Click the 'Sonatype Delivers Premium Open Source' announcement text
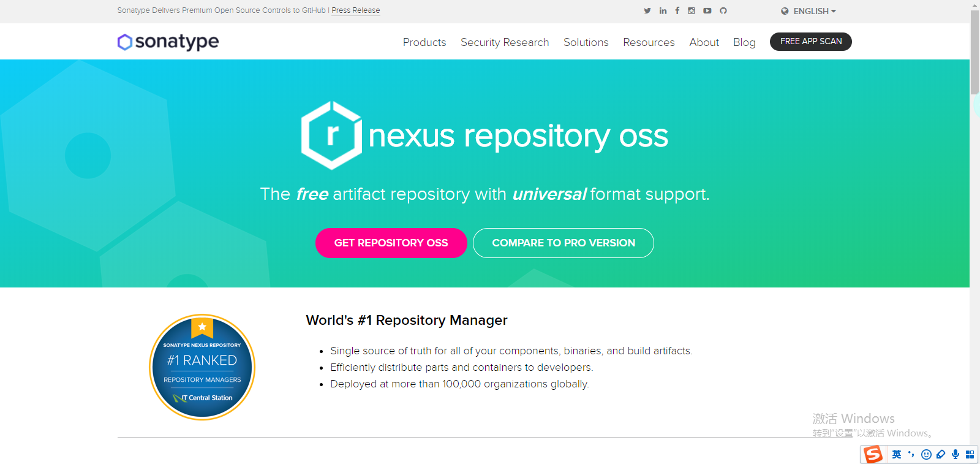The height and width of the screenshot is (464, 980). click(221, 10)
